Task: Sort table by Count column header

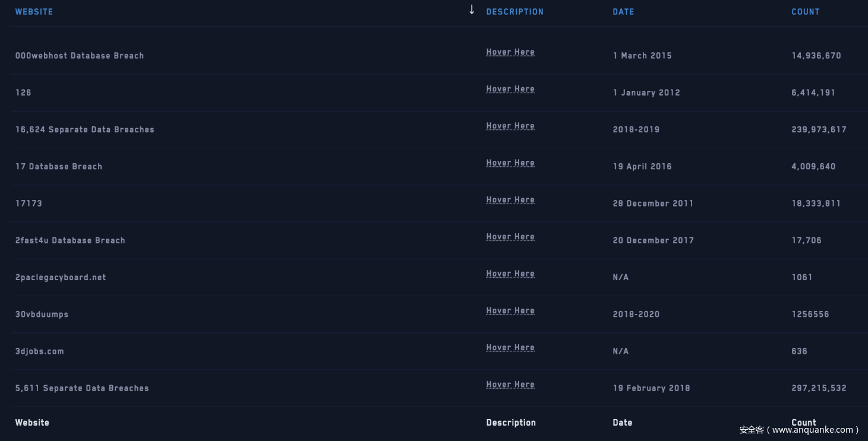Action: [805, 12]
